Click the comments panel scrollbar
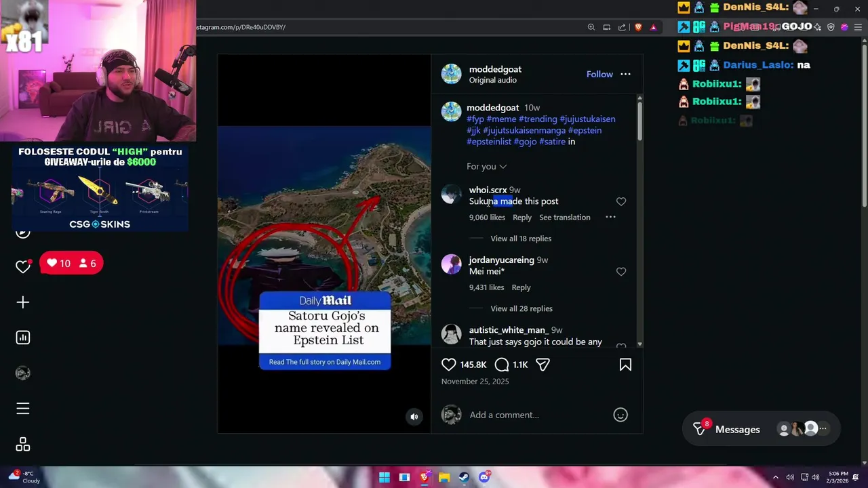This screenshot has width=868, height=488. (x=639, y=122)
